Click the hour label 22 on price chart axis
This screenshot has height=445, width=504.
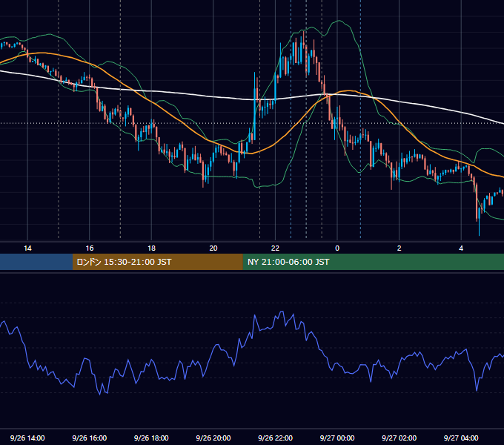pos(275,248)
